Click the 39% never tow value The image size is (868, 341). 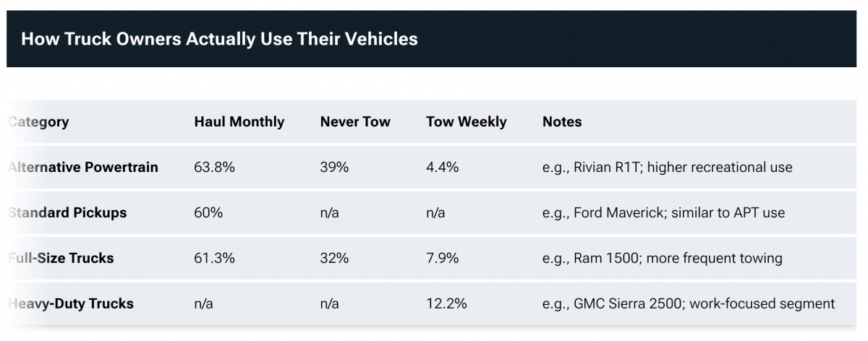(334, 168)
